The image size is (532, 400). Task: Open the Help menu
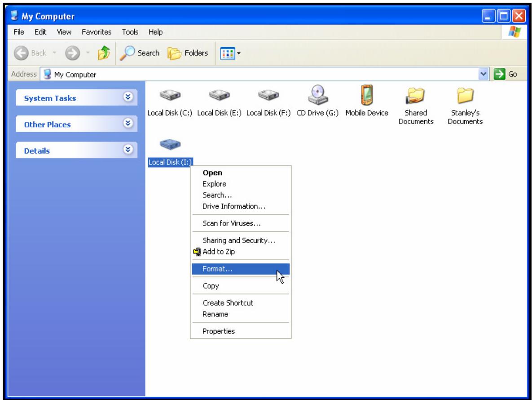tap(155, 32)
